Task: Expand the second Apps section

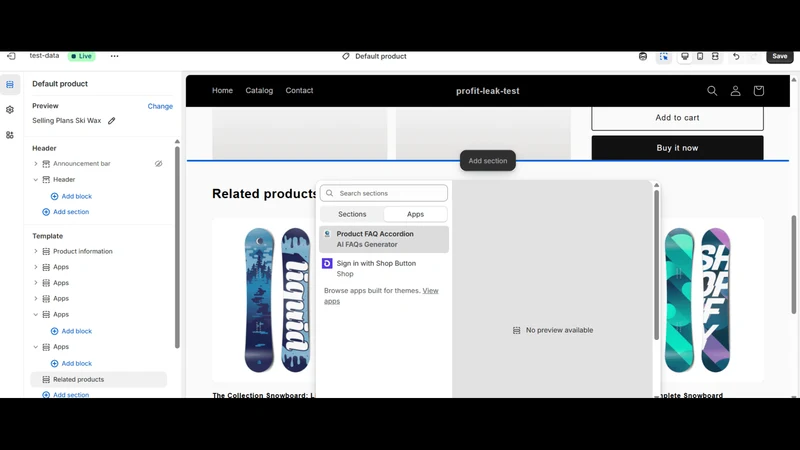Action: 36,283
